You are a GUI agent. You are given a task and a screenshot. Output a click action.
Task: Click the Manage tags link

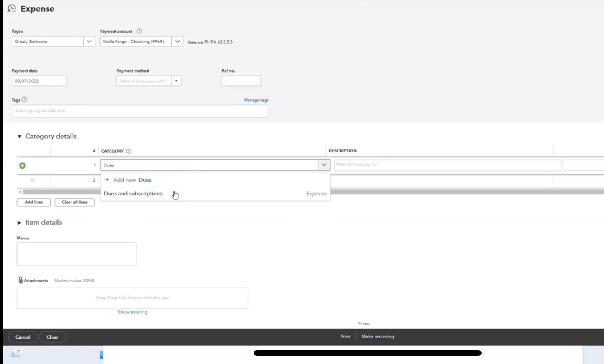coord(256,100)
